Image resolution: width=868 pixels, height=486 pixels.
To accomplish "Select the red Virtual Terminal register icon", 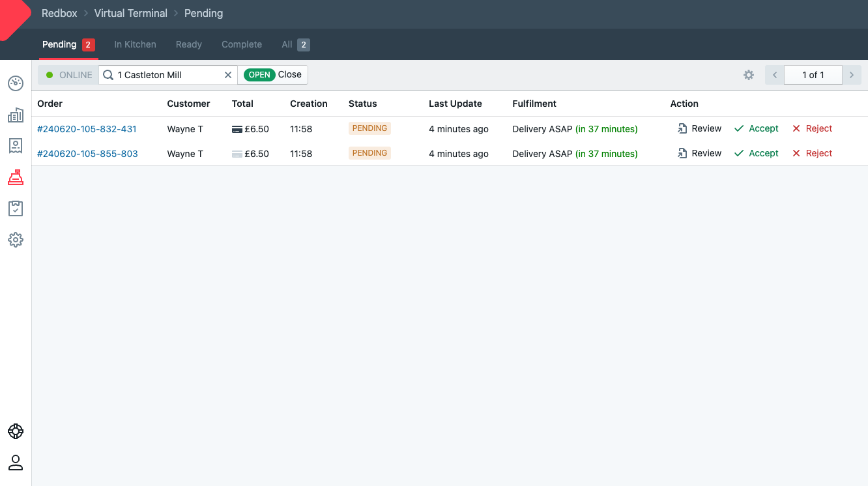I will [15, 177].
